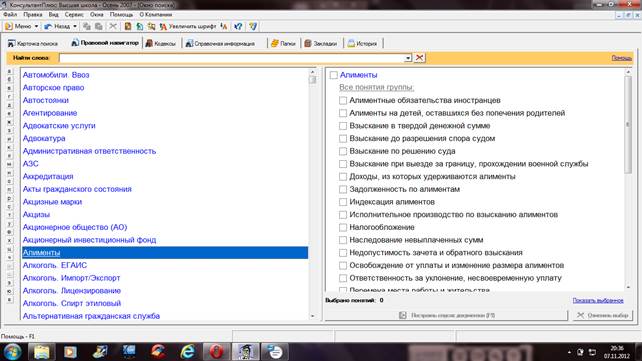Check Алиментные обязательства иностранцев
The width and height of the screenshot is (642, 361).
[343, 100]
